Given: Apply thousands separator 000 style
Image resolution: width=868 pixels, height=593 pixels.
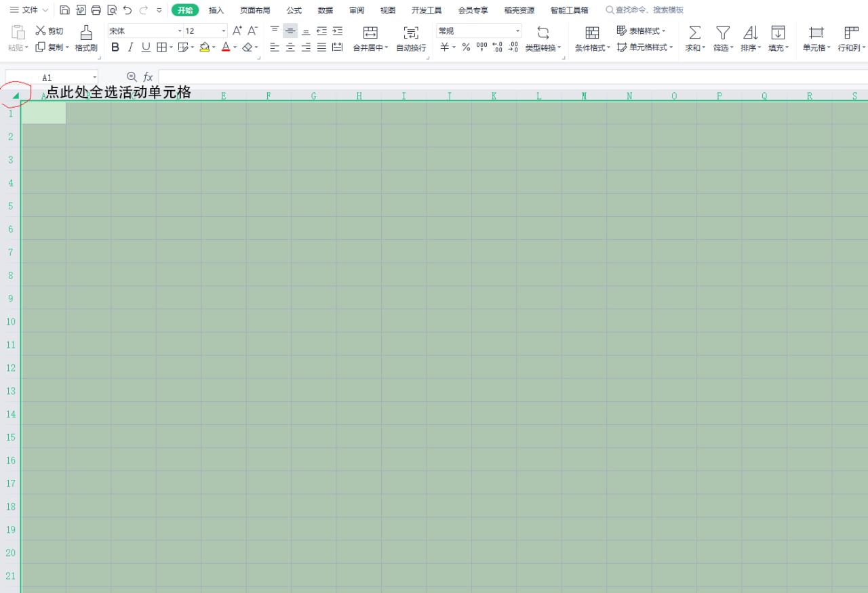Looking at the screenshot, I should click(481, 47).
